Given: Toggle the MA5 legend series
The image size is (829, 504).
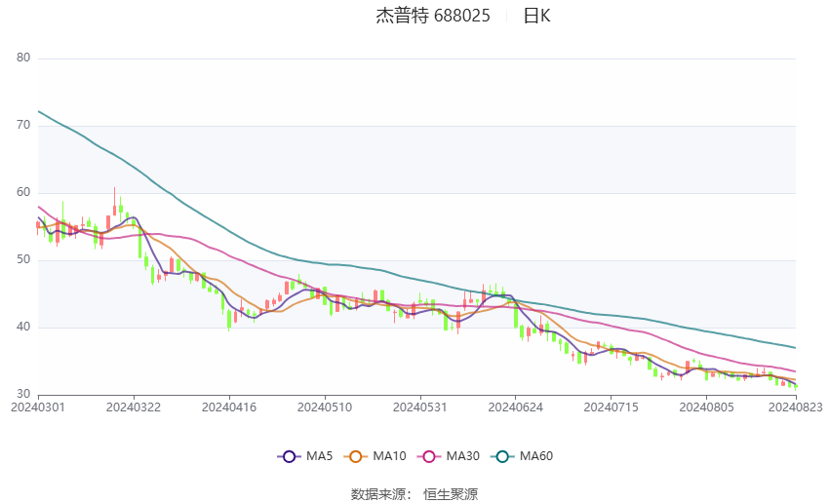Looking at the screenshot, I should [305, 456].
